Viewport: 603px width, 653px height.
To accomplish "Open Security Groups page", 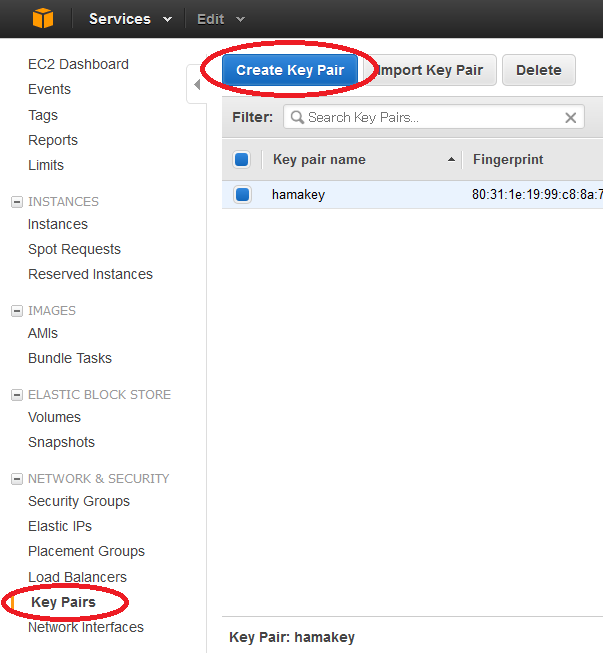I will (79, 501).
